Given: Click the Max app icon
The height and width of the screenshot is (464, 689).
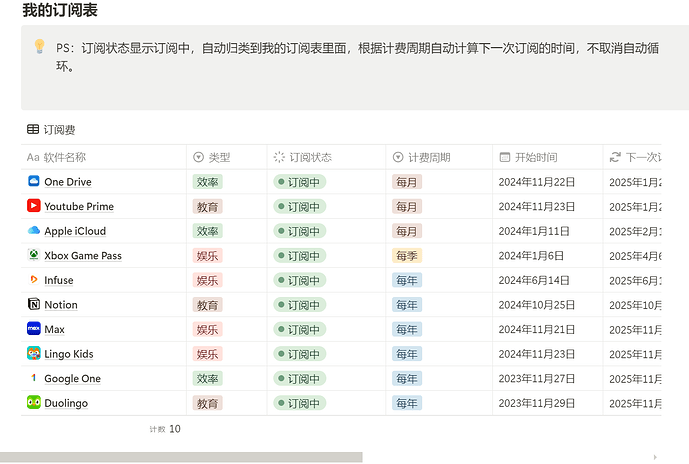Looking at the screenshot, I should pyautogui.click(x=33, y=329).
